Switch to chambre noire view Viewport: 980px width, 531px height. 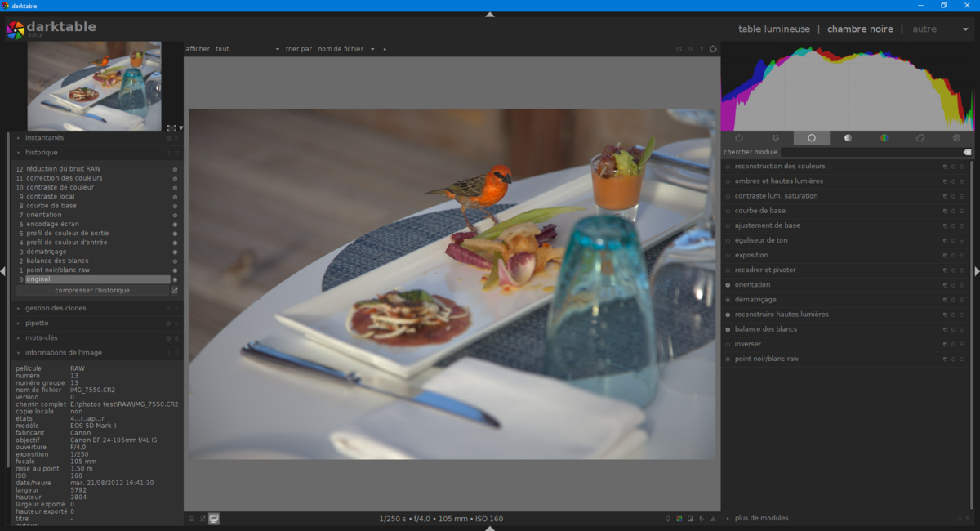coord(860,29)
